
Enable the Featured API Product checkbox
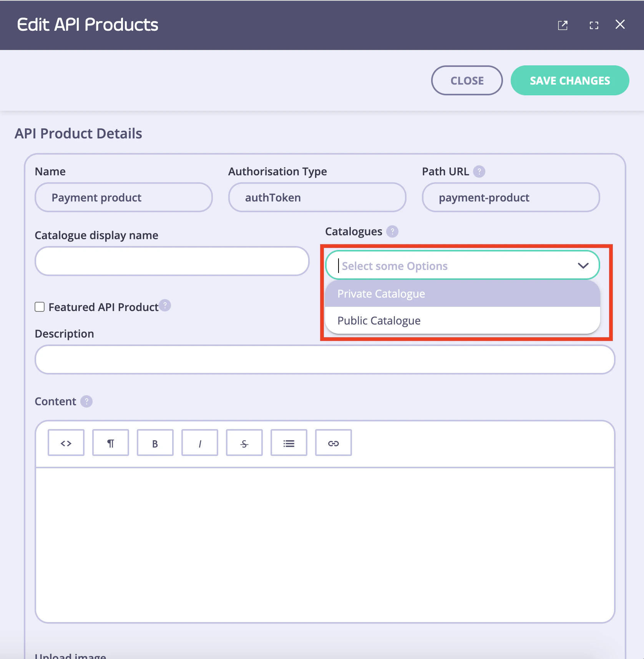point(40,307)
